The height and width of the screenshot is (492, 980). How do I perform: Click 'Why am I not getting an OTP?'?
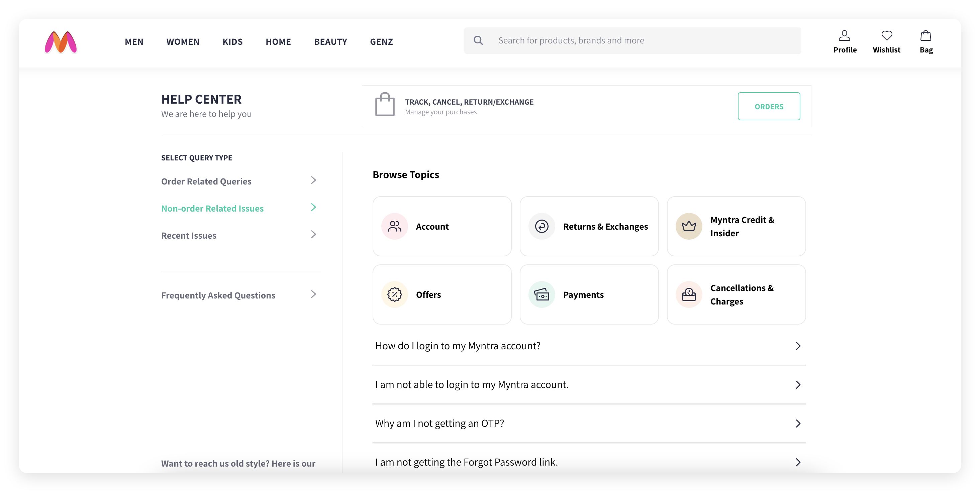439,423
